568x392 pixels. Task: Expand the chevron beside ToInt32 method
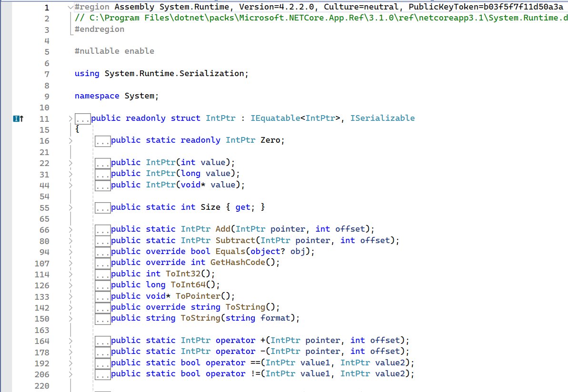[70, 274]
